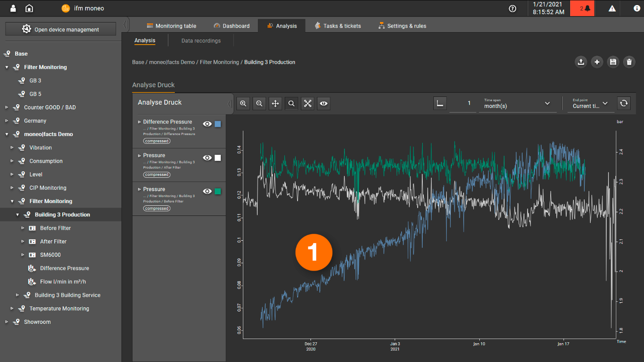Open the Data recordings sub-tab

(201, 41)
